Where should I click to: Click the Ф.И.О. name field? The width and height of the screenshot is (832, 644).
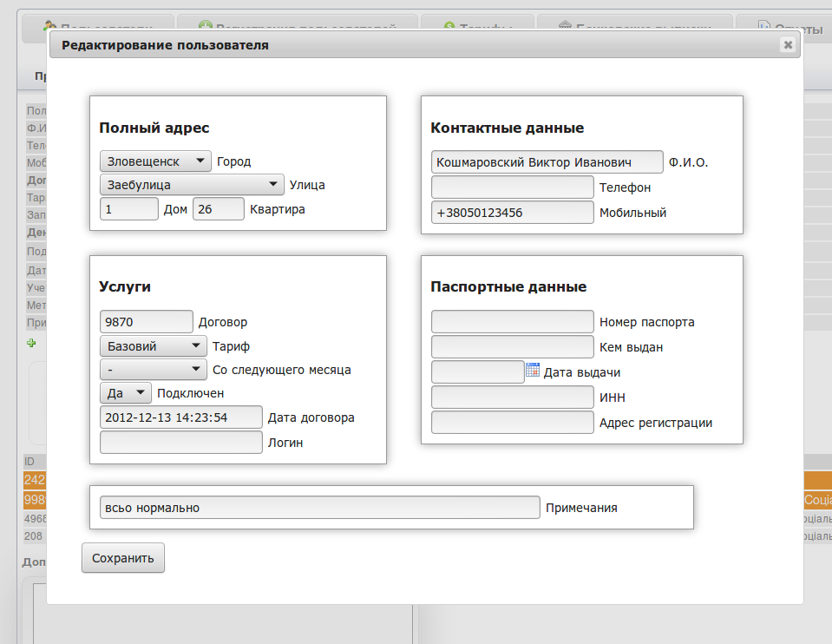tap(547, 162)
